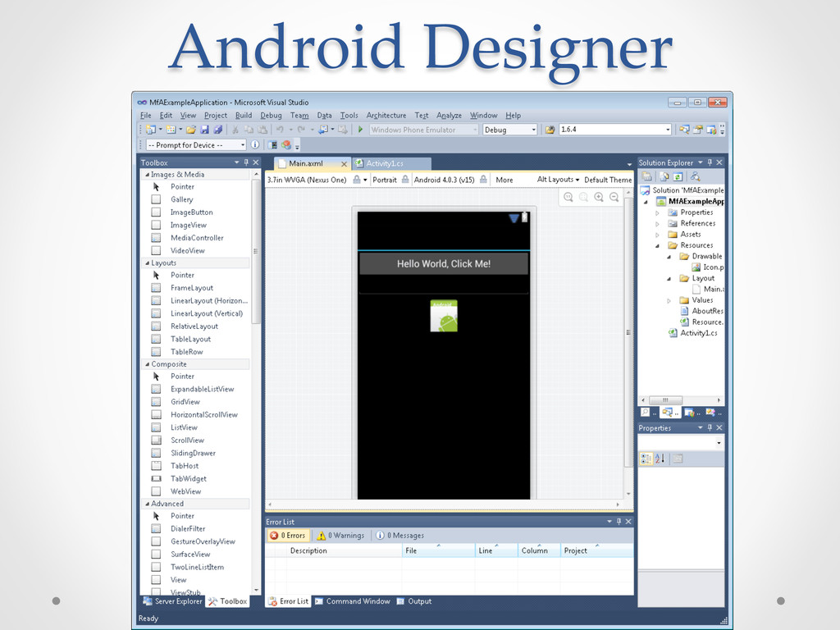
Task: Click the Alphabetical sort icon in Properties
Action: (x=660, y=459)
